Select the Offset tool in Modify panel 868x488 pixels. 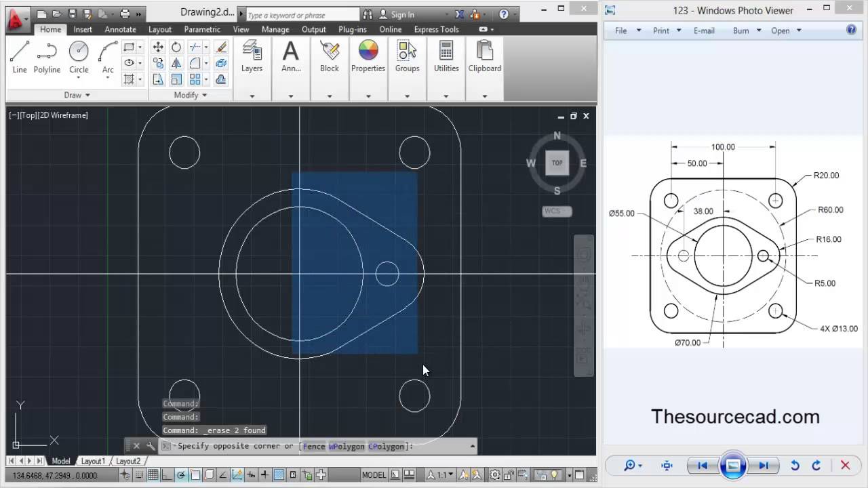(x=220, y=79)
